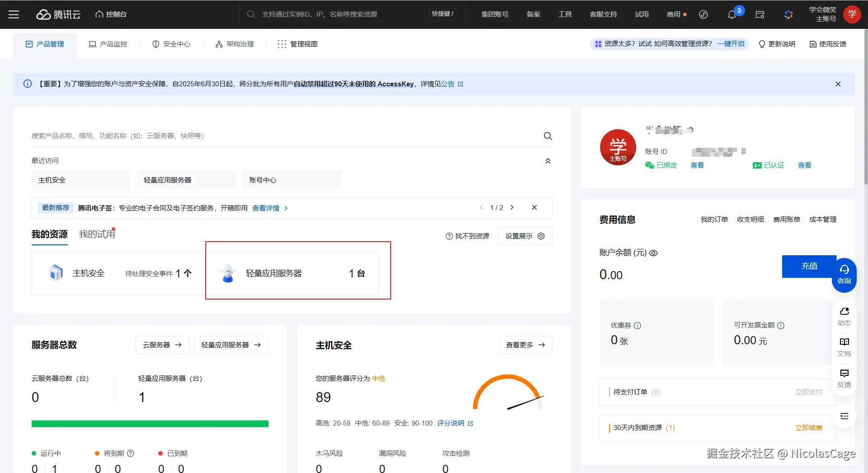Screen dimensions: 868x473
Task: Open 客服支持 menu
Action: [603, 14]
